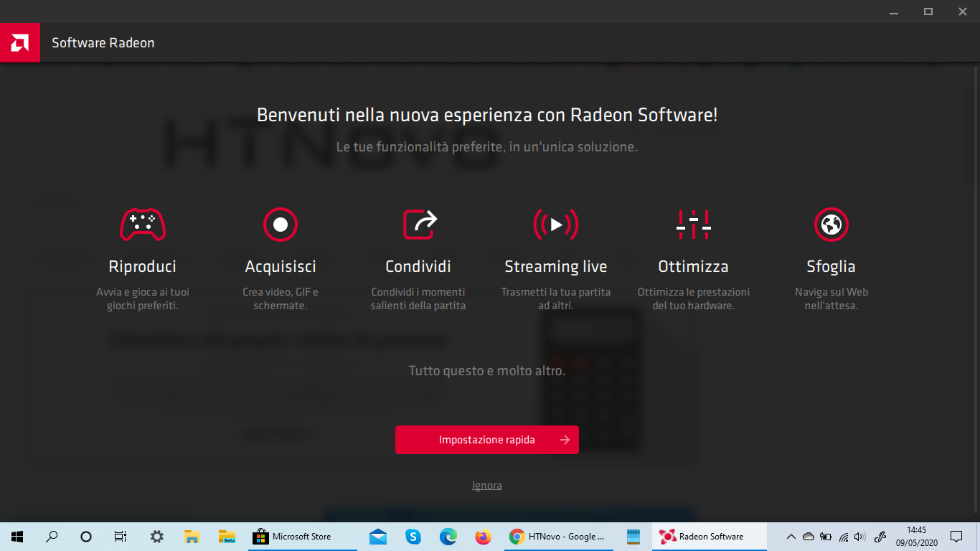Open the volume speaker tray icon
Viewport: 980px width, 551px height.
pos(860,537)
